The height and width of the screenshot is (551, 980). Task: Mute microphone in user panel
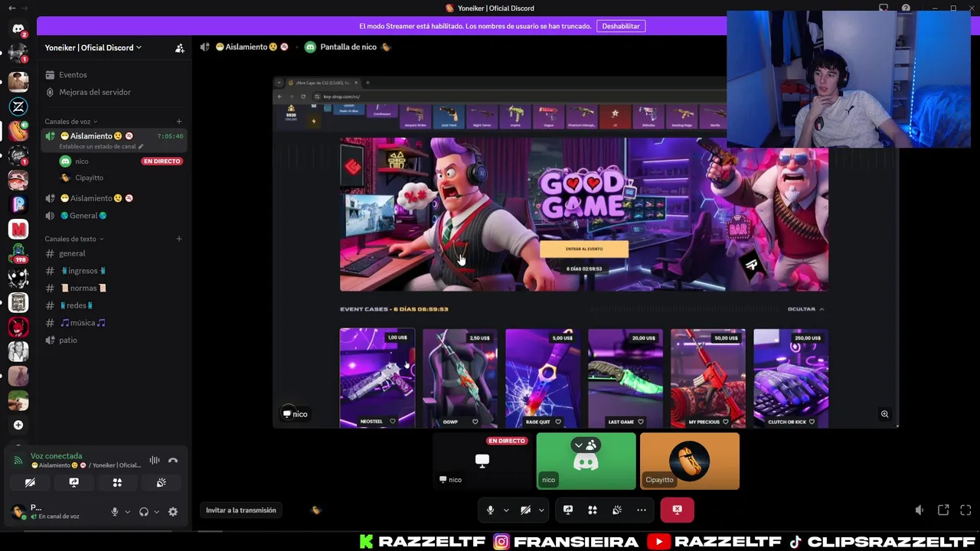(x=115, y=512)
